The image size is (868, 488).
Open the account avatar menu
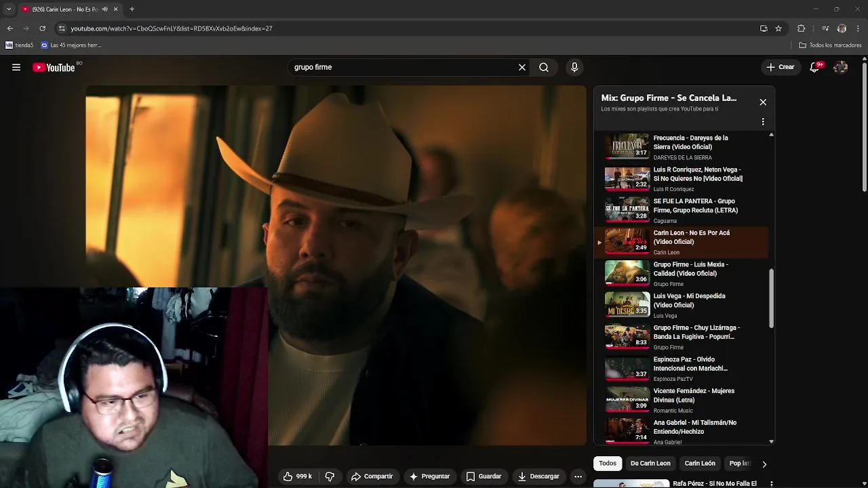coord(840,67)
